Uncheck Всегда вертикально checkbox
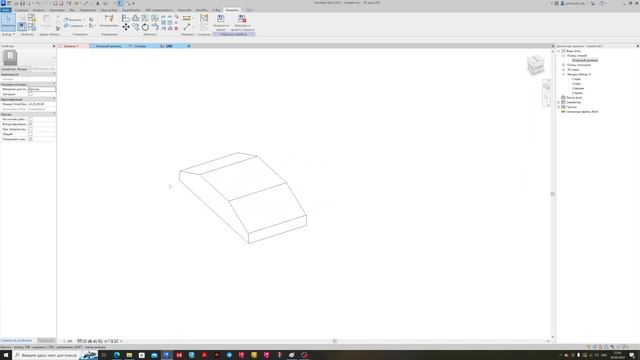Image resolution: width=640 pixels, height=360 pixels. [30, 124]
